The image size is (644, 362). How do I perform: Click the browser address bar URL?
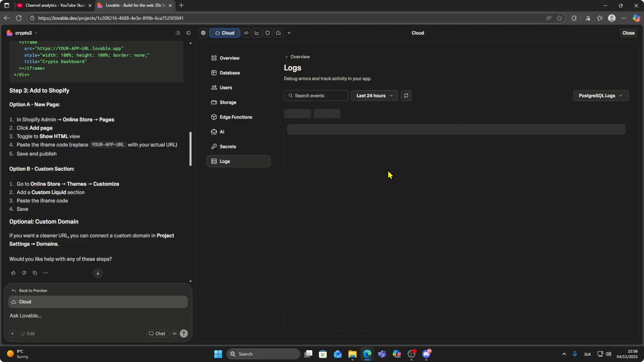[111, 18]
